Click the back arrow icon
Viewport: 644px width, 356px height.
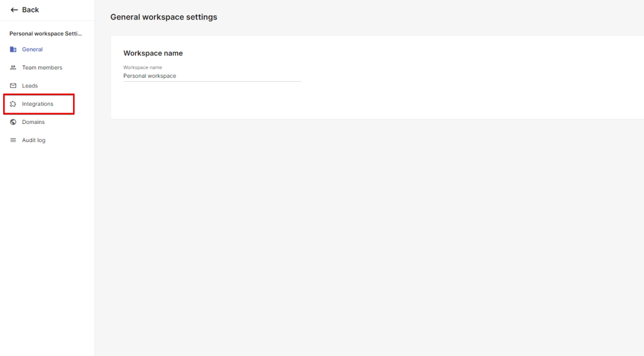(14, 10)
